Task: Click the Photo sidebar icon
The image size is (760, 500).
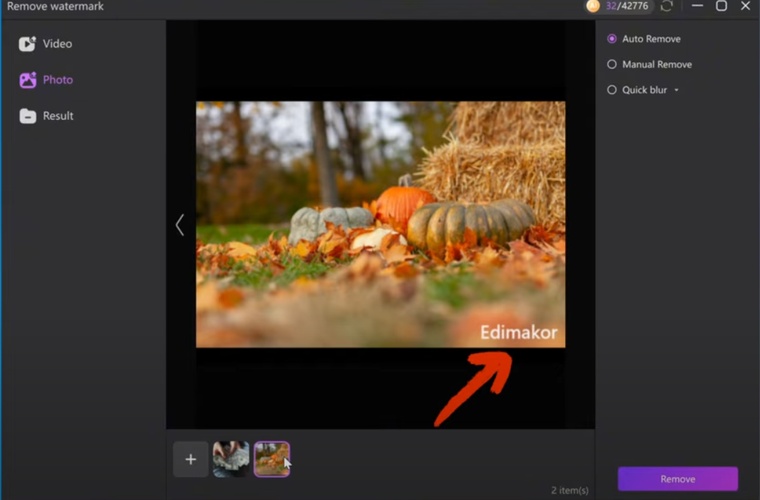Action: pos(28,80)
